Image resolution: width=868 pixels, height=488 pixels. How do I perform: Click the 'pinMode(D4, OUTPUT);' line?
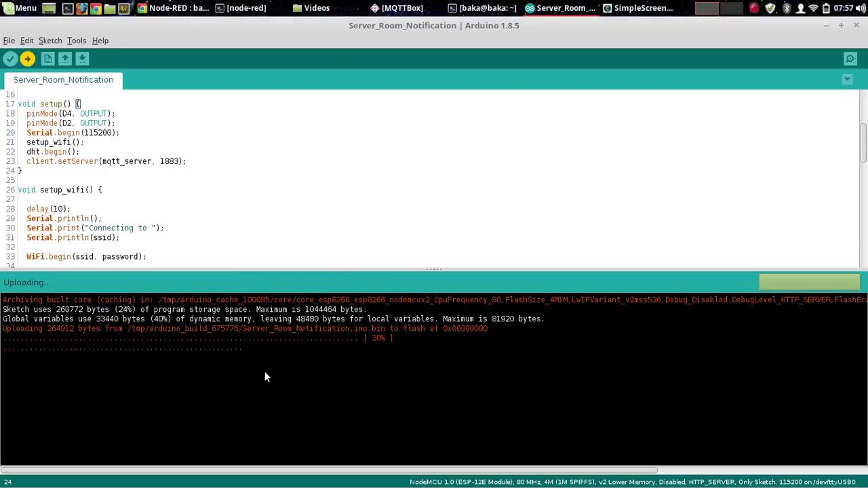(x=71, y=114)
